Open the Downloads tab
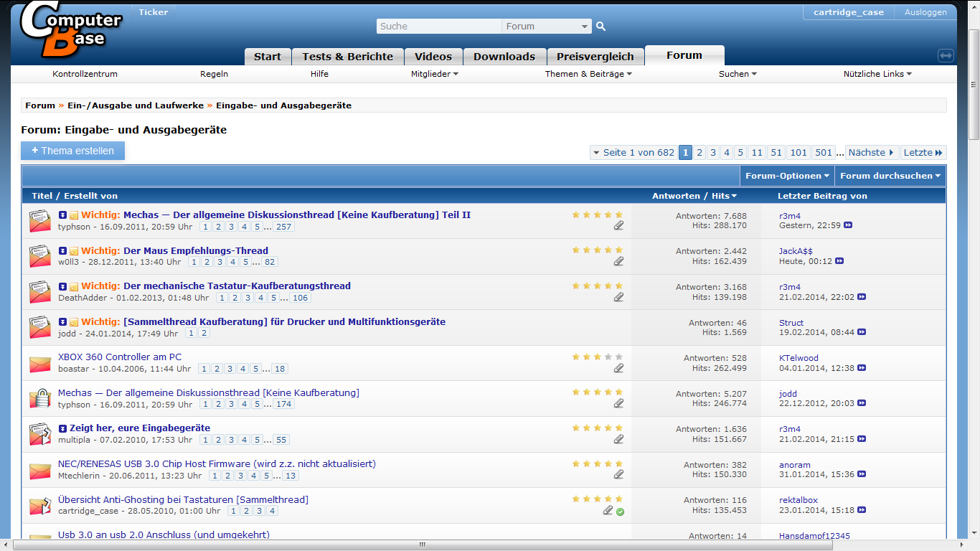980x551 pixels. click(504, 57)
